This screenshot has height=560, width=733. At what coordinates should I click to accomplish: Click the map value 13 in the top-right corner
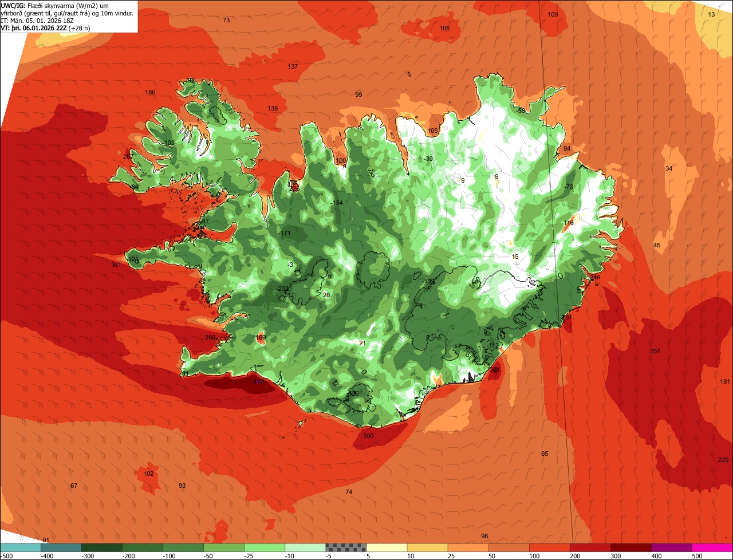pyautogui.click(x=712, y=14)
